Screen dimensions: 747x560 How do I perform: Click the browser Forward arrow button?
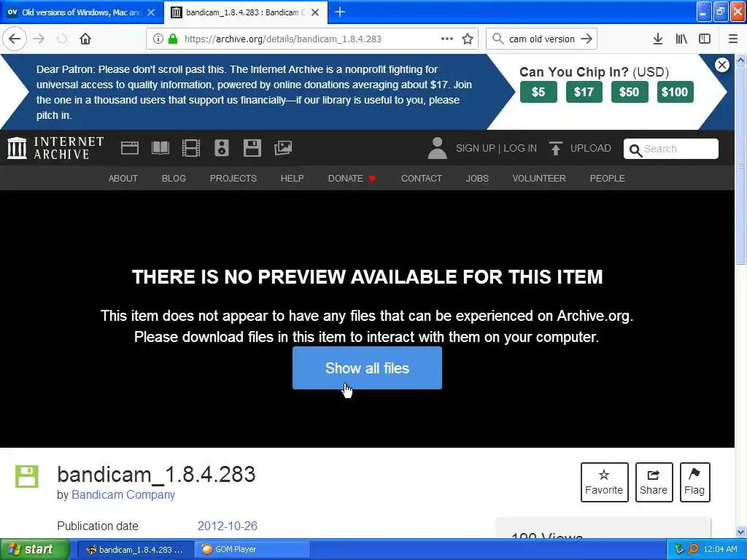pos(39,39)
